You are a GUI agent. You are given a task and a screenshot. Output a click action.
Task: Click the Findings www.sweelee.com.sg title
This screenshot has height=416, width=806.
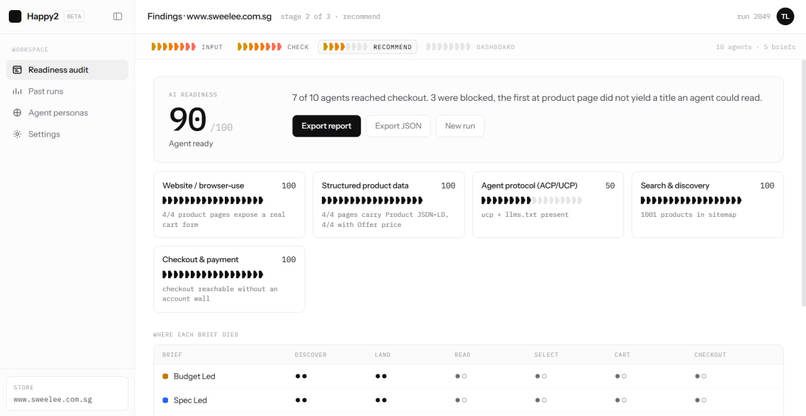pos(209,16)
